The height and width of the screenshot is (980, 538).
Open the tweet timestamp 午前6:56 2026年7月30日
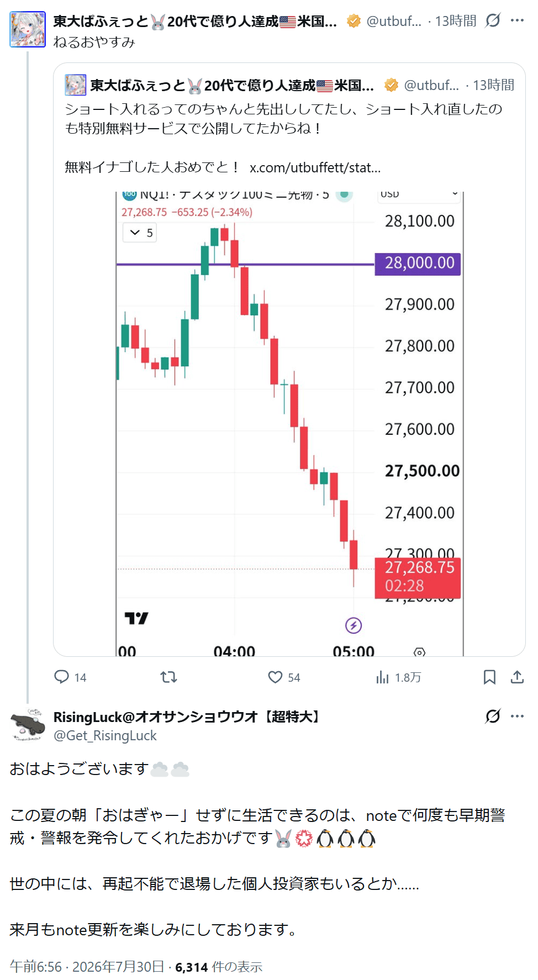click(x=87, y=966)
